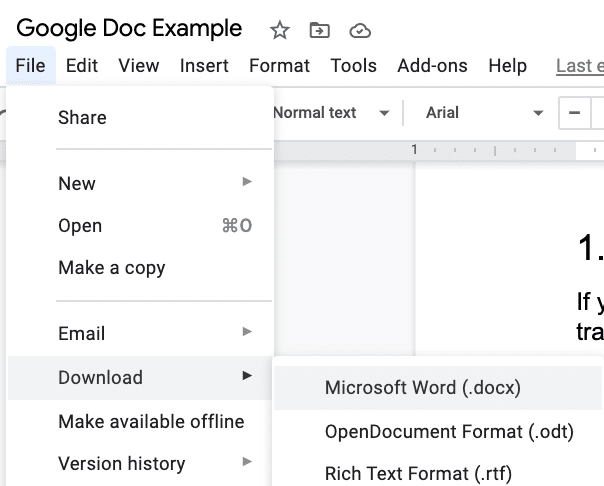Screen dimensions: 604x486
Task: Choose Open from the File menu
Action: 140,225
